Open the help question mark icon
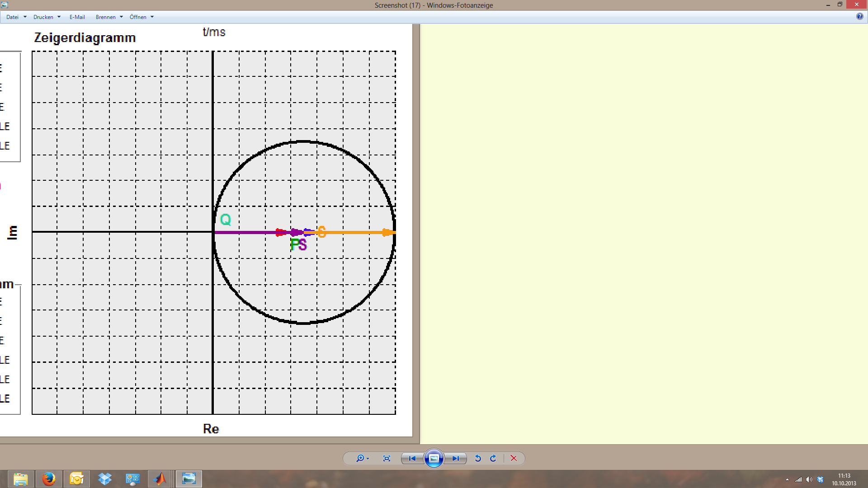This screenshot has width=868, height=488. pos(859,16)
